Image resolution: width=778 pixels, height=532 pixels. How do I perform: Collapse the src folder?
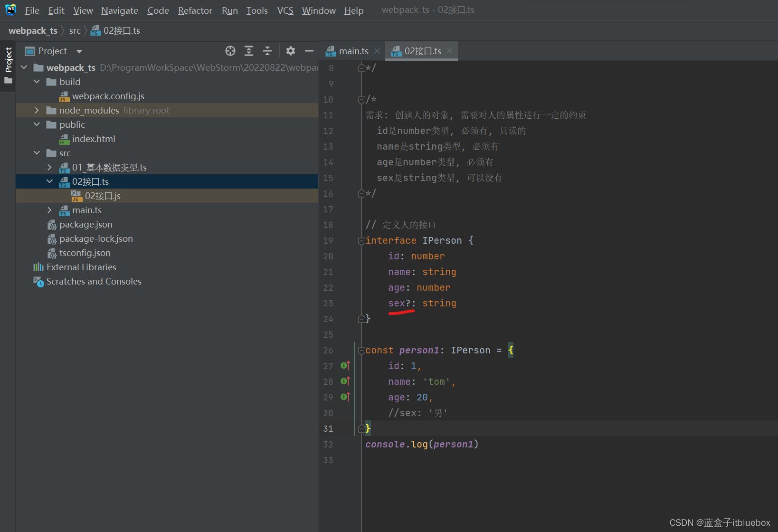coord(37,153)
